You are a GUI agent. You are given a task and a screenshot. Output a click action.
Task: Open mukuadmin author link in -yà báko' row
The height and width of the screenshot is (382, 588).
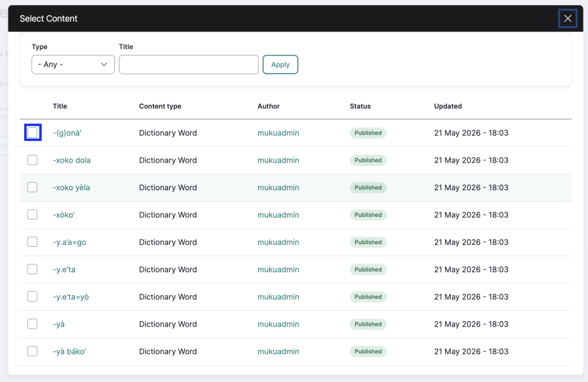pos(278,351)
